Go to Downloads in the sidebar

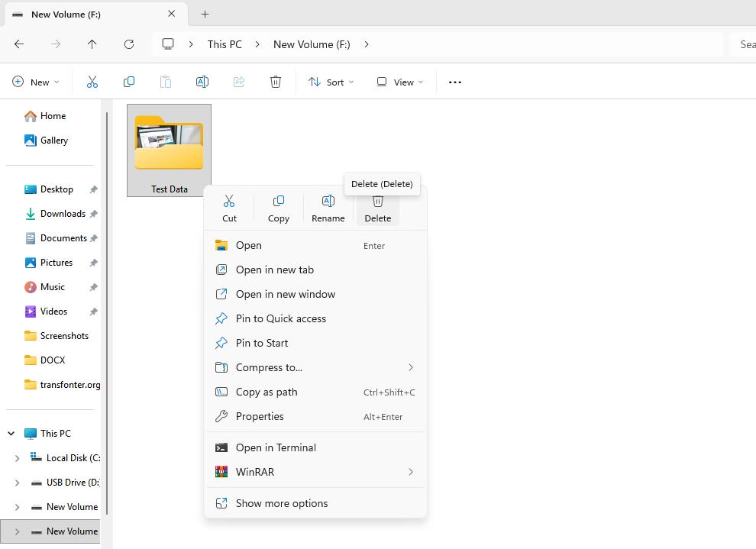point(62,214)
